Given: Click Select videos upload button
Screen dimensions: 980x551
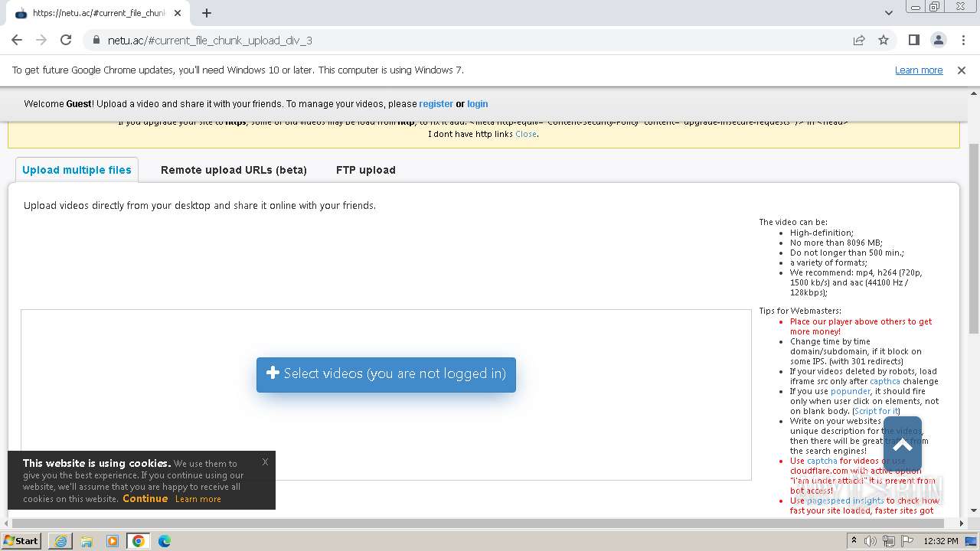Looking at the screenshot, I should [386, 374].
